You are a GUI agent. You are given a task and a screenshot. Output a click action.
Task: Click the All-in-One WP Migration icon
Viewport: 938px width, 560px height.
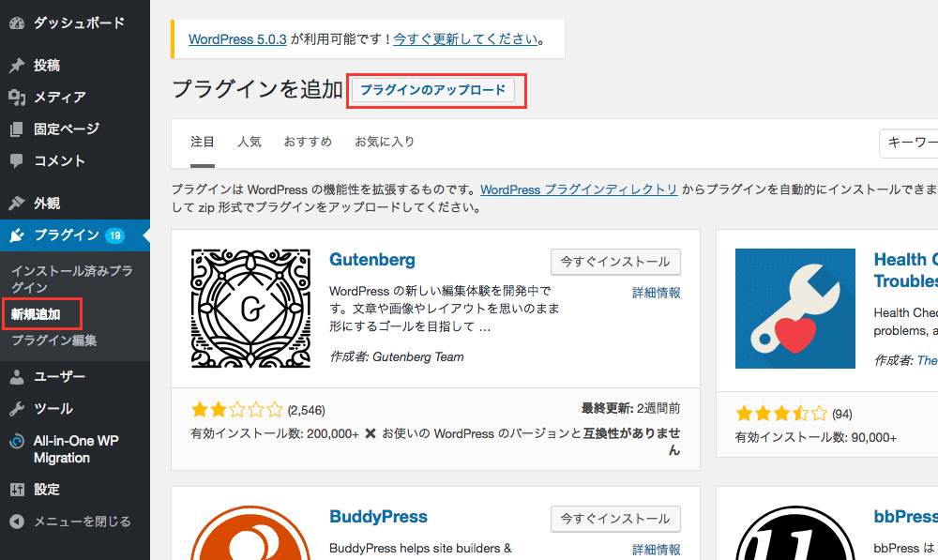[17, 442]
